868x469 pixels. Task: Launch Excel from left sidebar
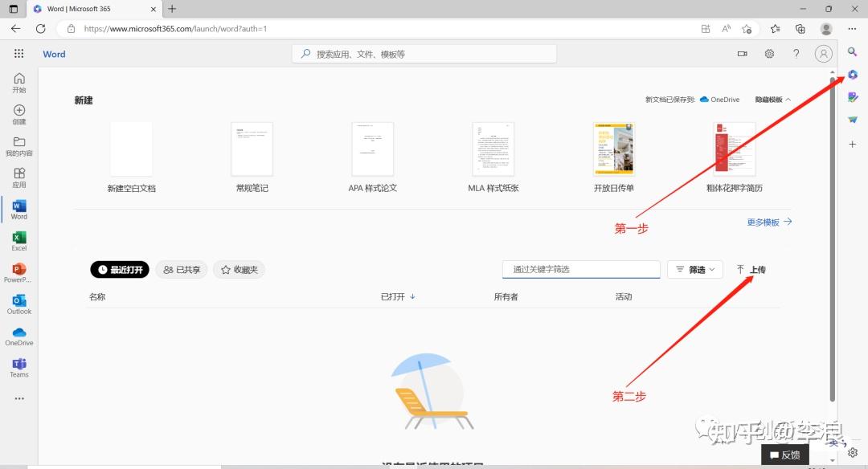click(18, 241)
